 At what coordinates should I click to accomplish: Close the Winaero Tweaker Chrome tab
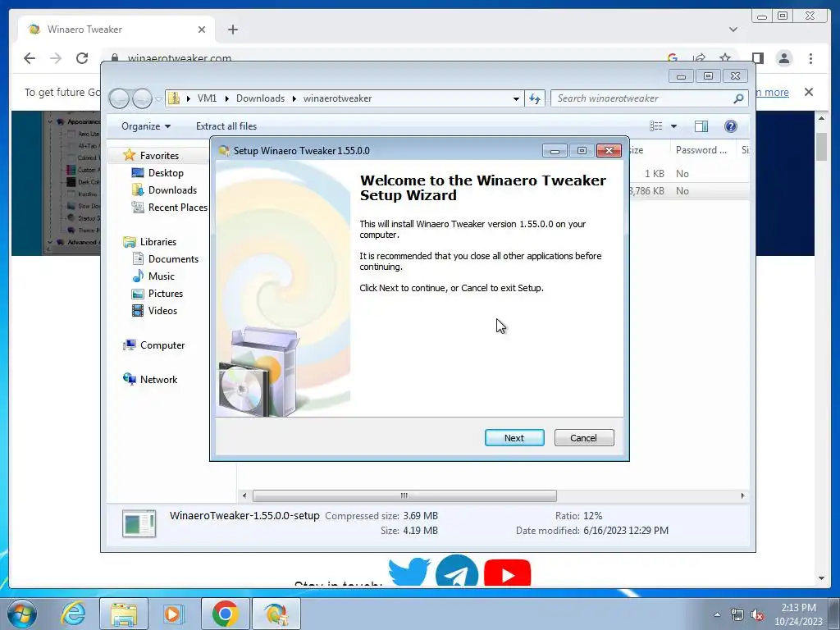pos(202,30)
